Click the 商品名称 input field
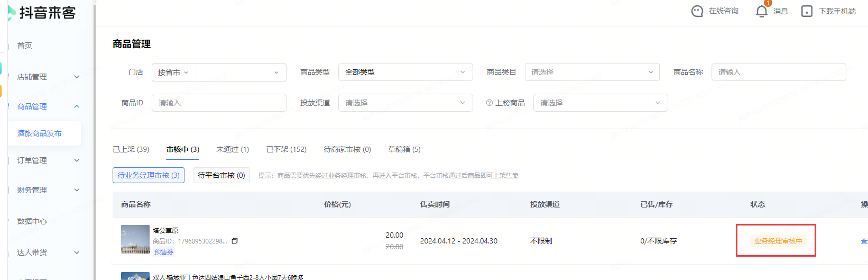Viewport: 868px width, 280px height. point(778,72)
